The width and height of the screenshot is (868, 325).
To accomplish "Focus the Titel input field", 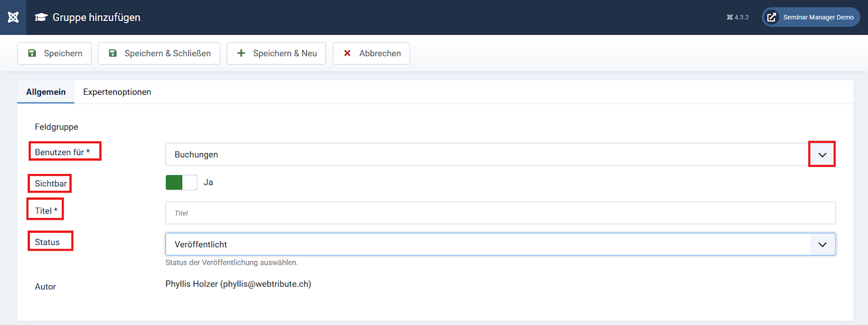I will pyautogui.click(x=500, y=213).
